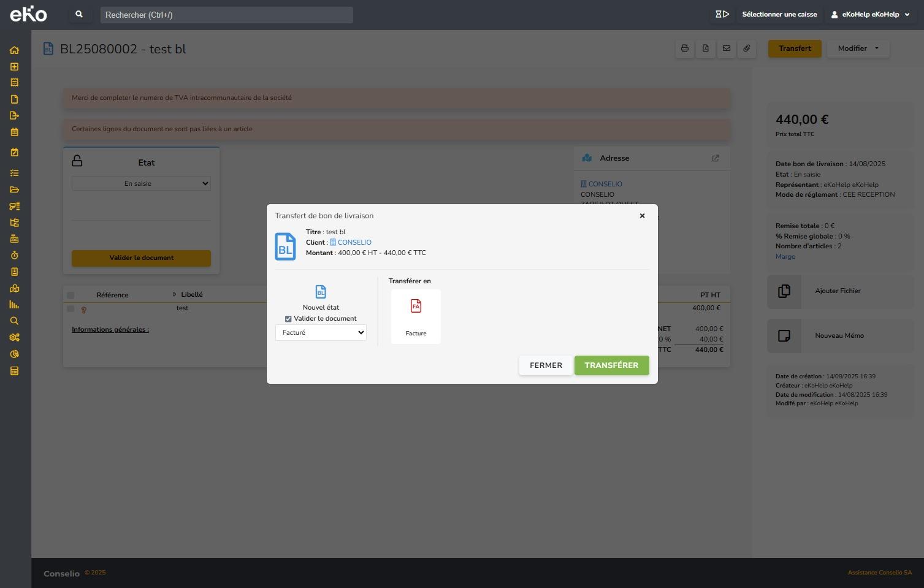Image resolution: width=924 pixels, height=588 pixels.
Task: Check the test line row checkbox
Action: (x=71, y=308)
